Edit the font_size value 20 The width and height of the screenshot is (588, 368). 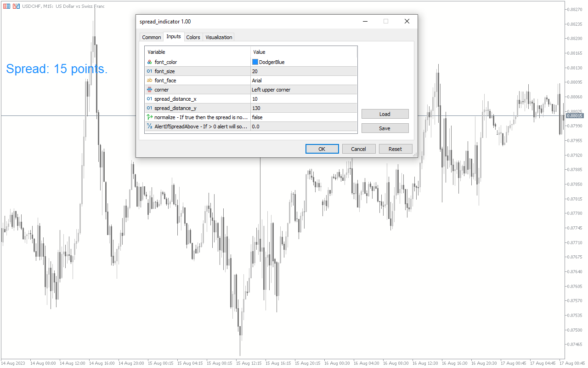point(304,71)
